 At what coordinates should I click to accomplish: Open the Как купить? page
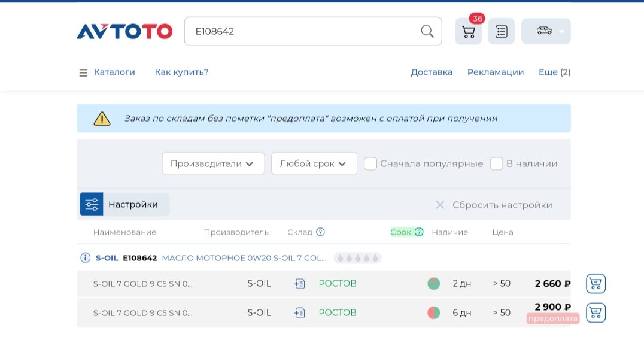coord(181,72)
